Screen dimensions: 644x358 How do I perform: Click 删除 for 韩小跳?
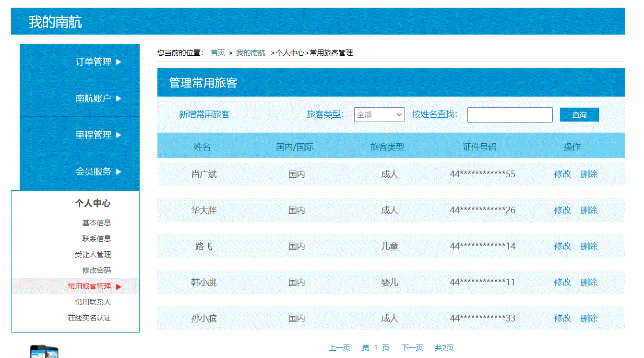click(589, 283)
